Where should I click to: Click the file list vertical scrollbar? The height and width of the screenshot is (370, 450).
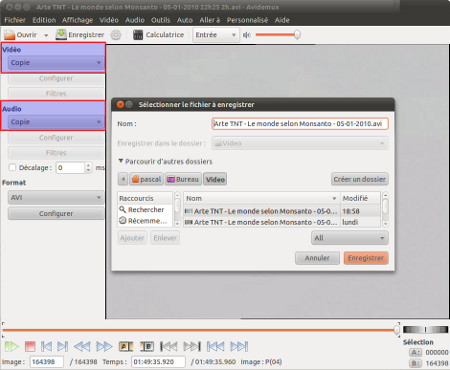(x=385, y=209)
